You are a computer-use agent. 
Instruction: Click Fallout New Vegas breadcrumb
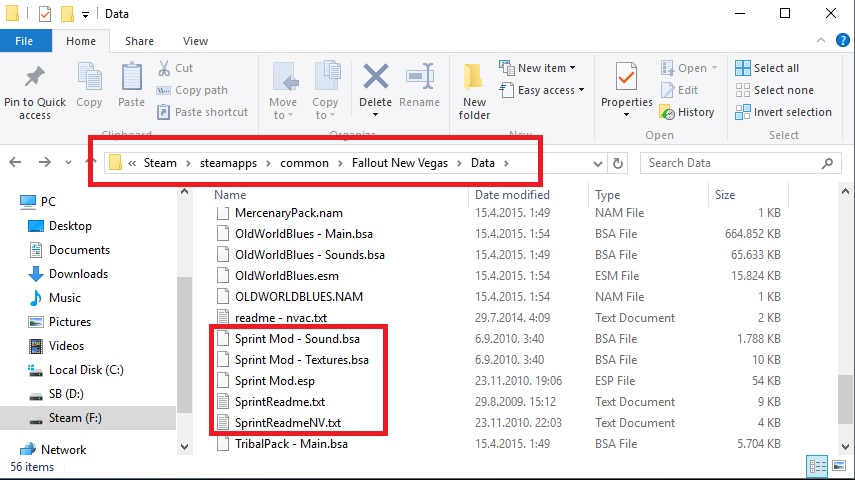400,163
